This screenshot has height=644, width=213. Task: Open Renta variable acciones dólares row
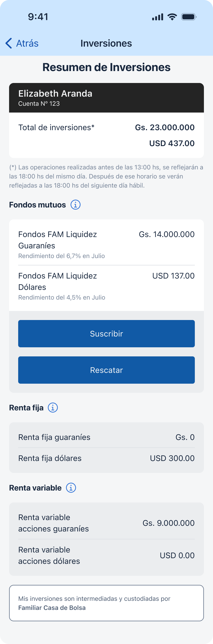click(x=106, y=555)
